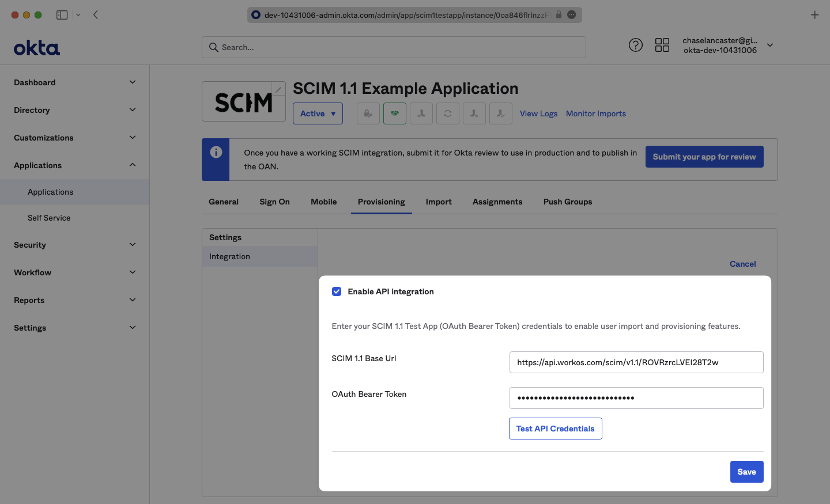Click the Save button
This screenshot has height=504, width=830.
(746, 472)
